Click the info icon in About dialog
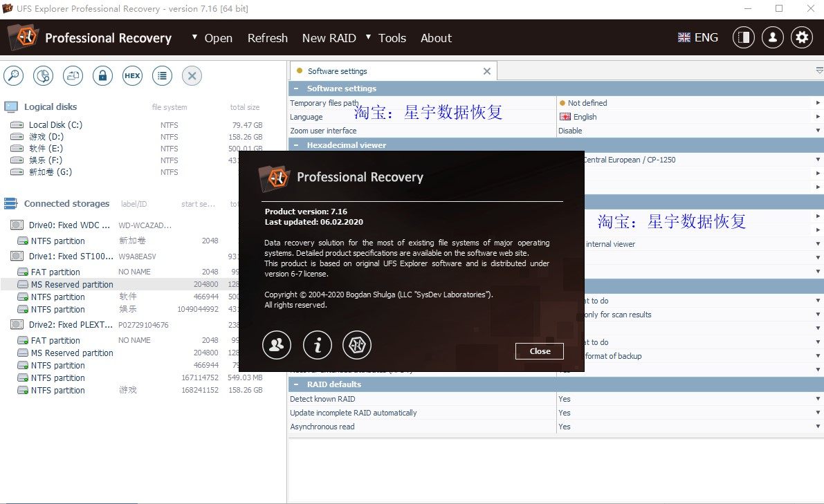 [x=318, y=345]
